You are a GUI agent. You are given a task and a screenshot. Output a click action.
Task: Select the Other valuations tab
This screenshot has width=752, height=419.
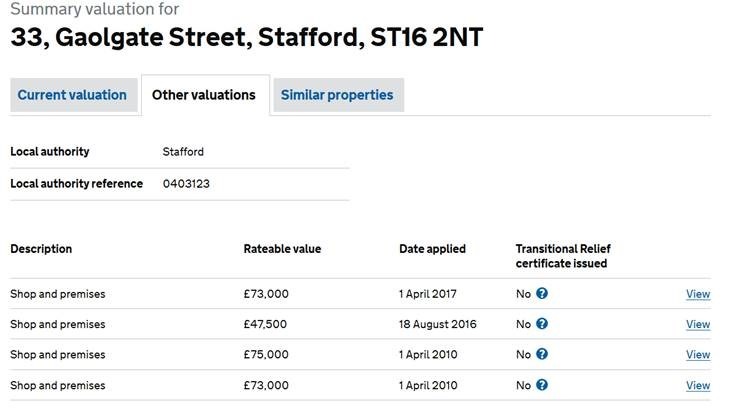(204, 95)
